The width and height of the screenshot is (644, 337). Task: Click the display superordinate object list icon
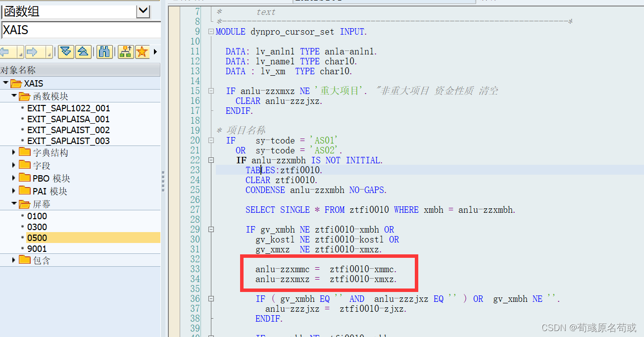pos(126,51)
